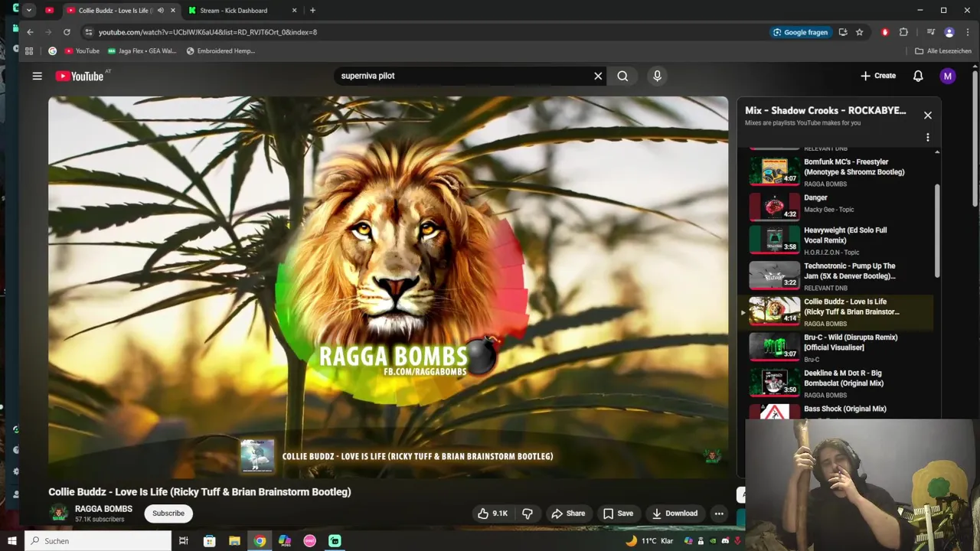Viewport: 980px width, 551px height.
Task: Open the Jaga Flex • GEA Wal... bookmark
Action: [x=142, y=51]
